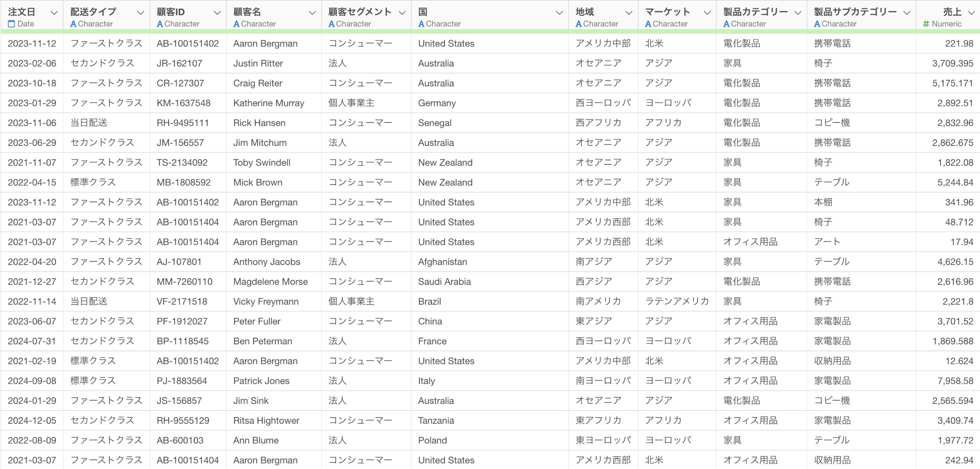This screenshot has width=980, height=469.
Task: Click the China country cell
Action: pyautogui.click(x=430, y=321)
